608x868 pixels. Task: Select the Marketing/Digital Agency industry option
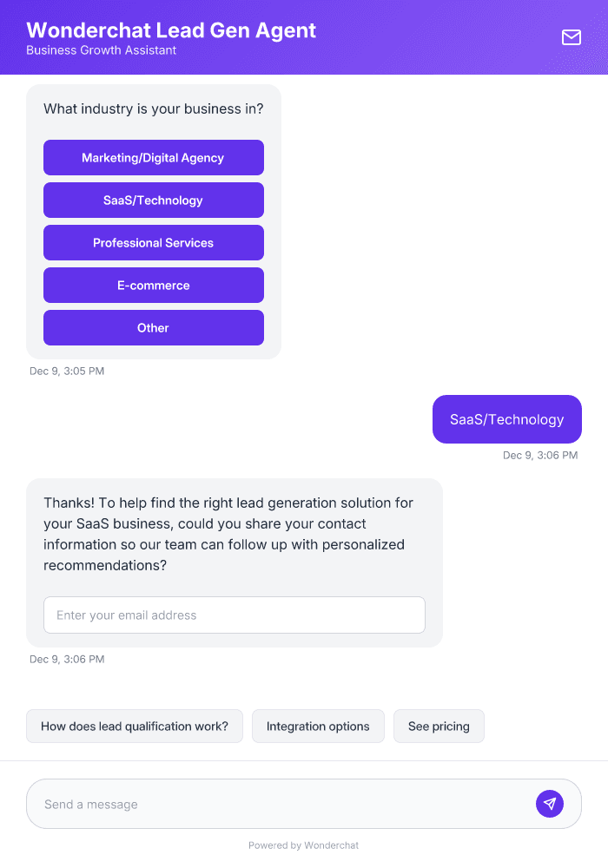tap(153, 157)
